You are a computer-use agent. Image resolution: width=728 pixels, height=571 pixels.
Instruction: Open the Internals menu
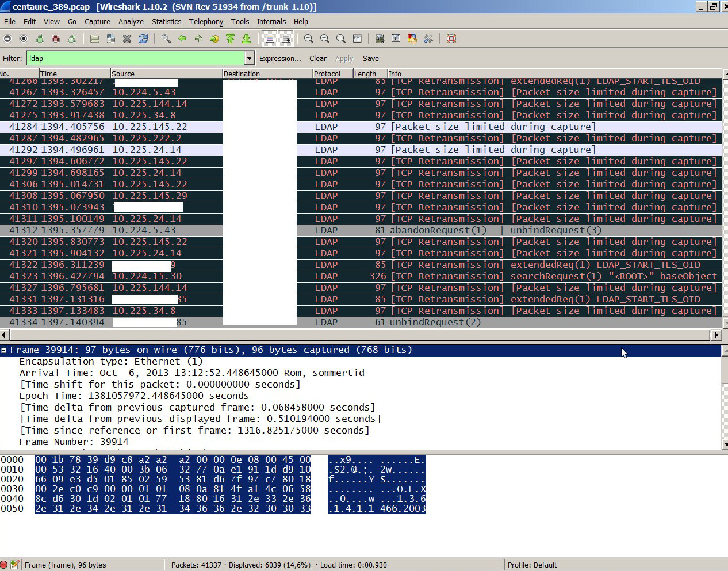tap(271, 22)
